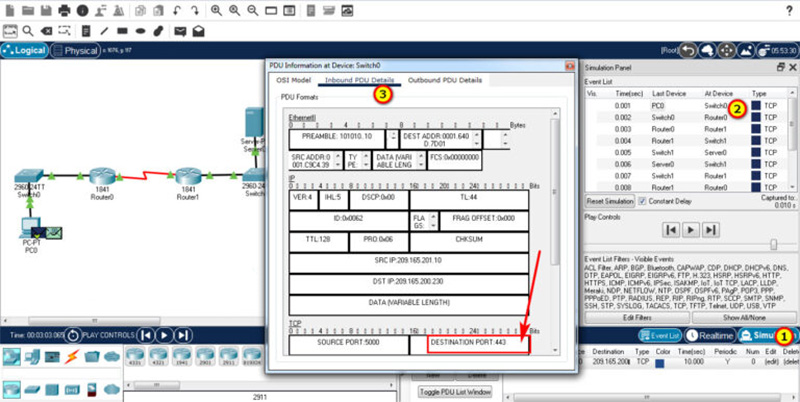Screen dimensions: 800x402
Task: Click PDU list blue color swatch
Action: (660, 364)
